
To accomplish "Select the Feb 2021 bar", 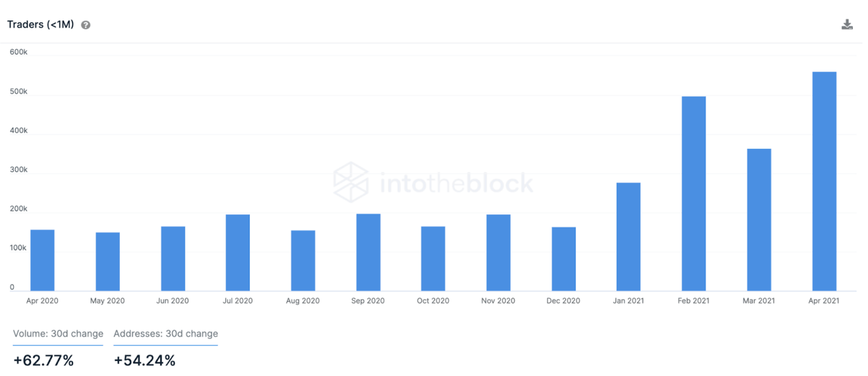I will tap(693, 192).
